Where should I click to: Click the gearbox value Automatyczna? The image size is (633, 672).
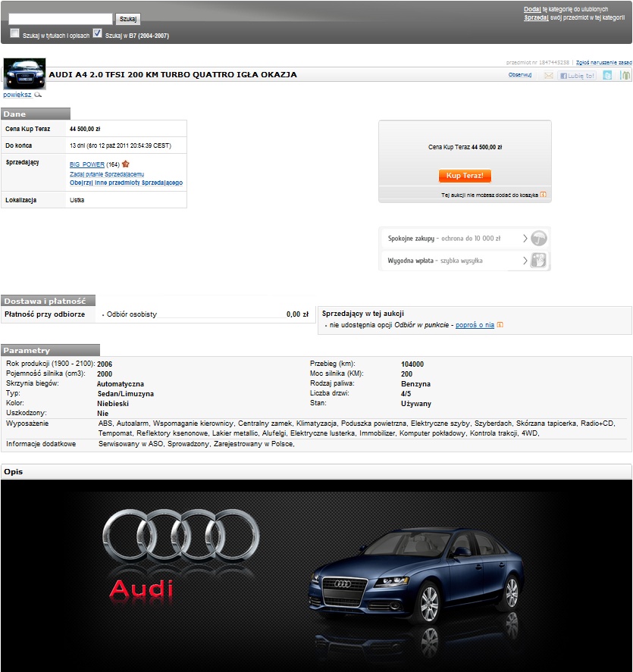[121, 384]
